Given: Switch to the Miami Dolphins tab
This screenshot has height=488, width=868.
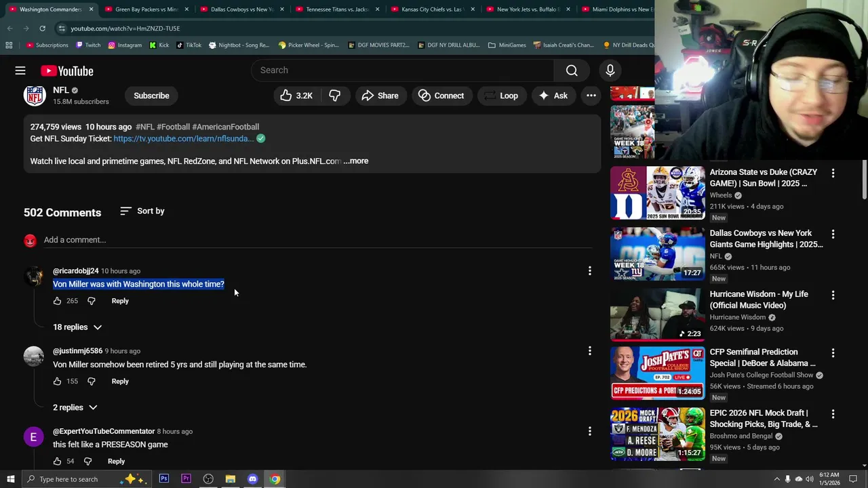Looking at the screenshot, I should tap(618, 9).
